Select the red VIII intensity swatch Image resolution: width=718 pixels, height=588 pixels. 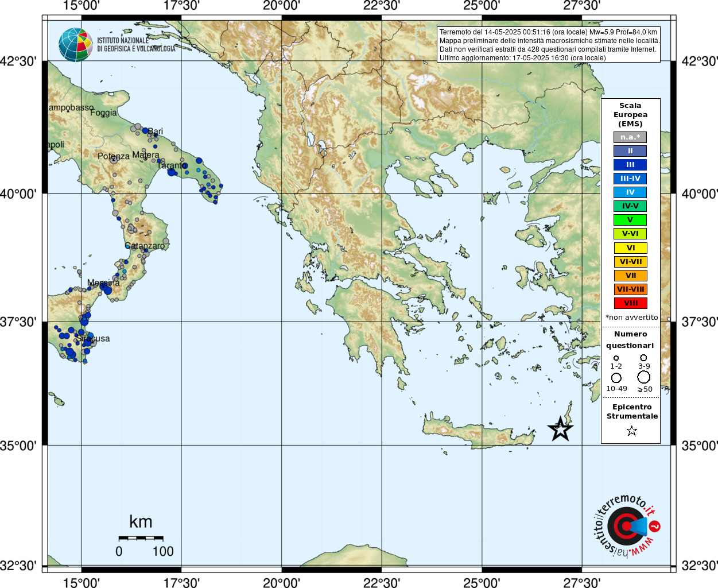[630, 303]
